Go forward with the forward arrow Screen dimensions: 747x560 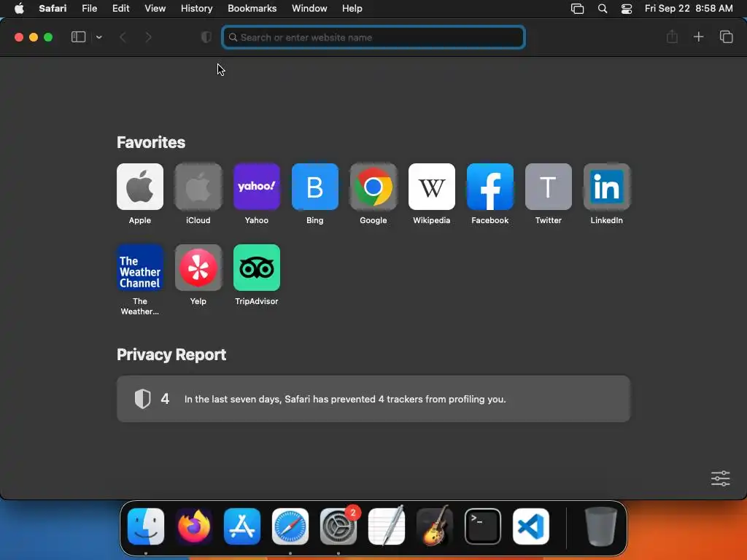coord(148,37)
